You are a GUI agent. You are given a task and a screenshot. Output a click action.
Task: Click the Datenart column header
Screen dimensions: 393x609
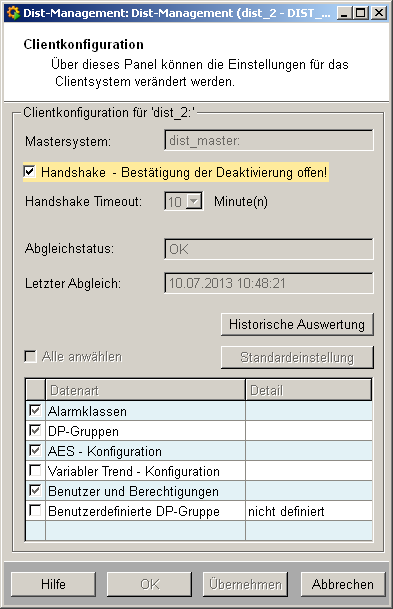tap(146, 390)
